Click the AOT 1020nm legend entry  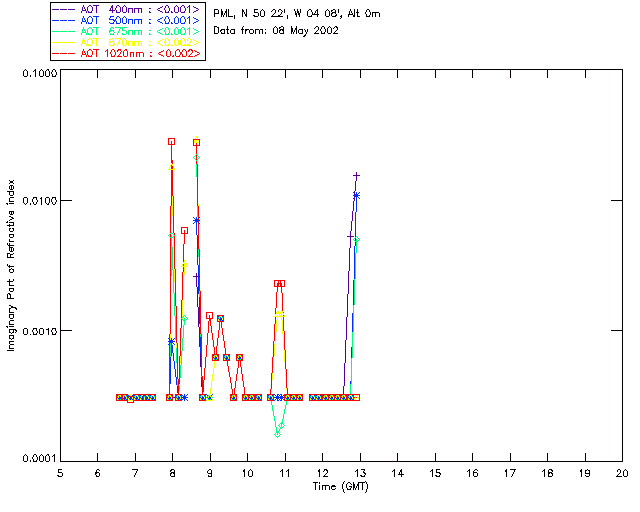point(126,53)
